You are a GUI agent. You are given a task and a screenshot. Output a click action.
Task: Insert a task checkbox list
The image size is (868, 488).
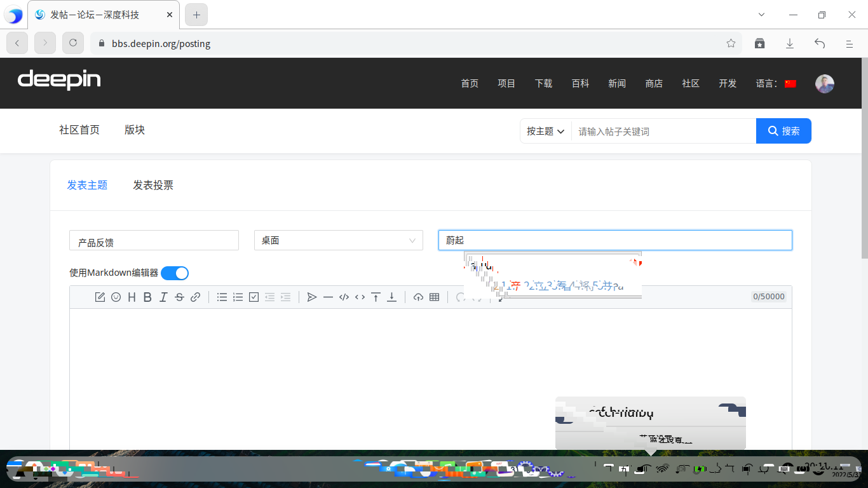coord(254,297)
